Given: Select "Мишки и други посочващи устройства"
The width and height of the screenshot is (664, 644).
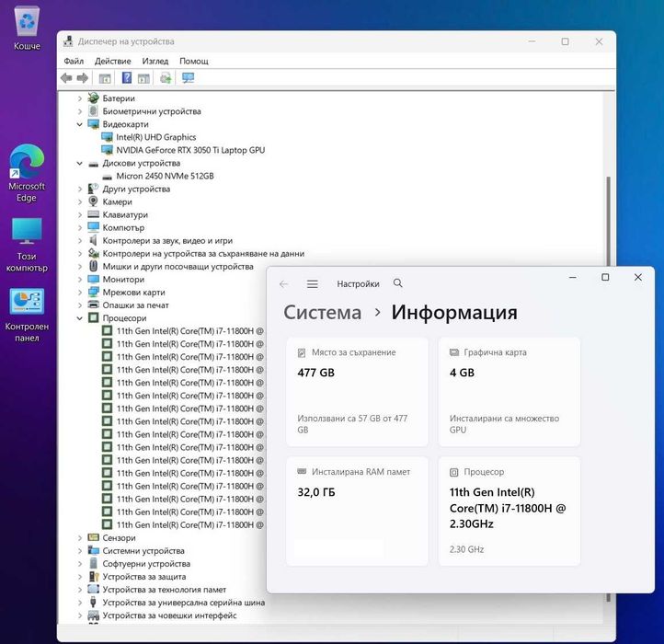Looking at the screenshot, I should [177, 267].
